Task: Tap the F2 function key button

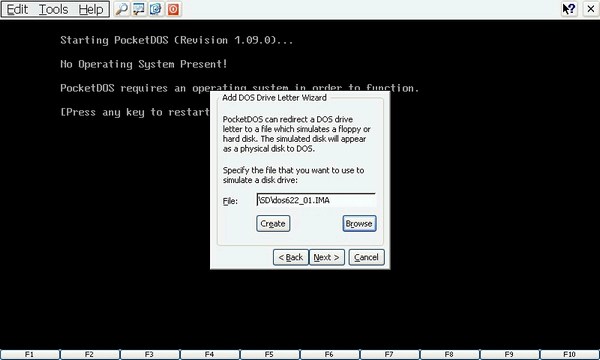Action: 90,354
